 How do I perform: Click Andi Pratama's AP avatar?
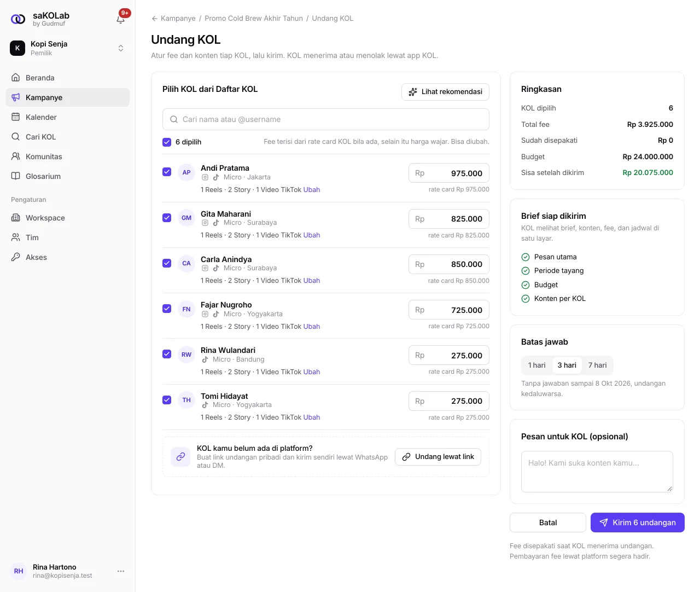tap(186, 172)
